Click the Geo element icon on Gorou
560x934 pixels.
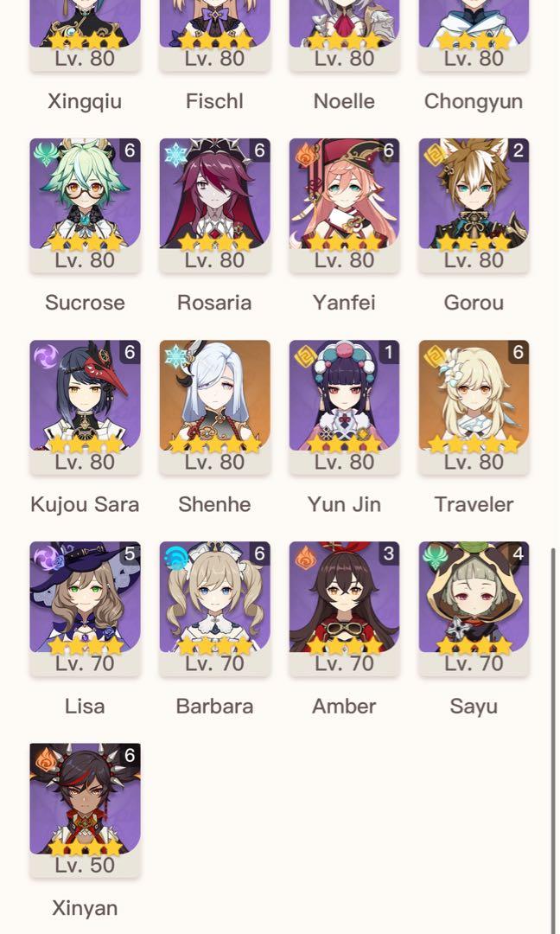[436, 156]
